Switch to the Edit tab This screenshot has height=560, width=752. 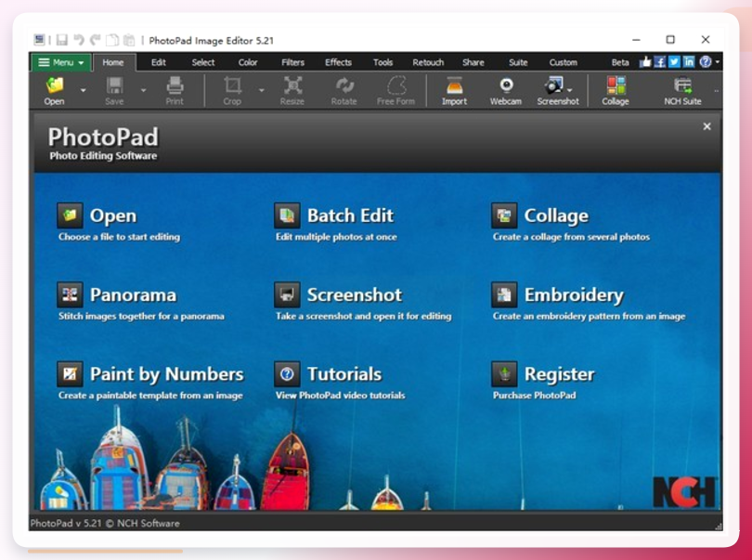point(158,62)
